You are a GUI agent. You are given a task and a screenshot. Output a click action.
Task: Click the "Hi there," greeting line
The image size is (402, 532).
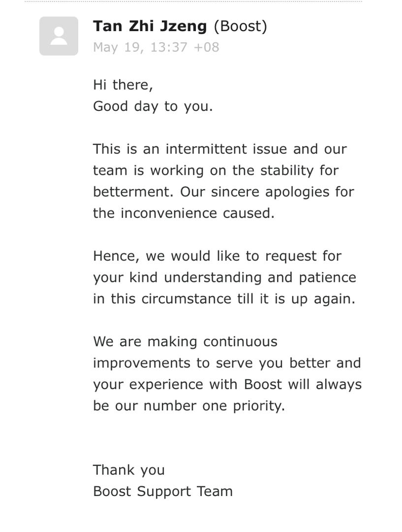[x=123, y=85]
